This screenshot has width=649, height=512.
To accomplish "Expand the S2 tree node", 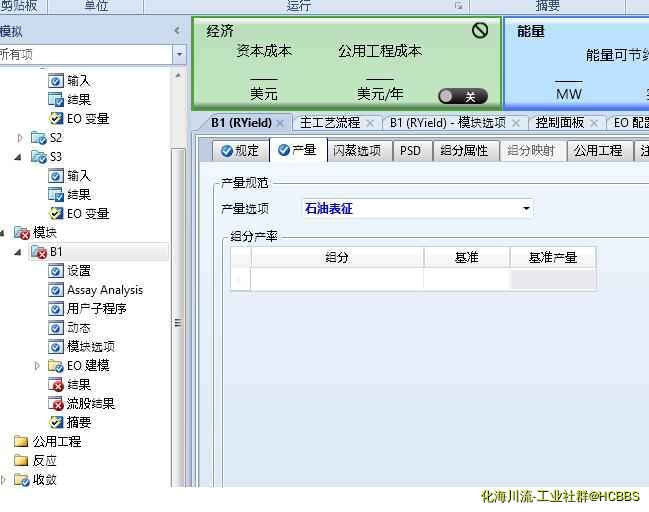I will pyautogui.click(x=20, y=138).
